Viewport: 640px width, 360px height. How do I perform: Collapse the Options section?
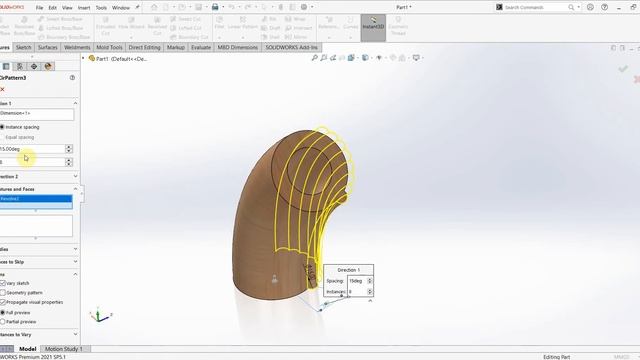[x=75, y=274]
